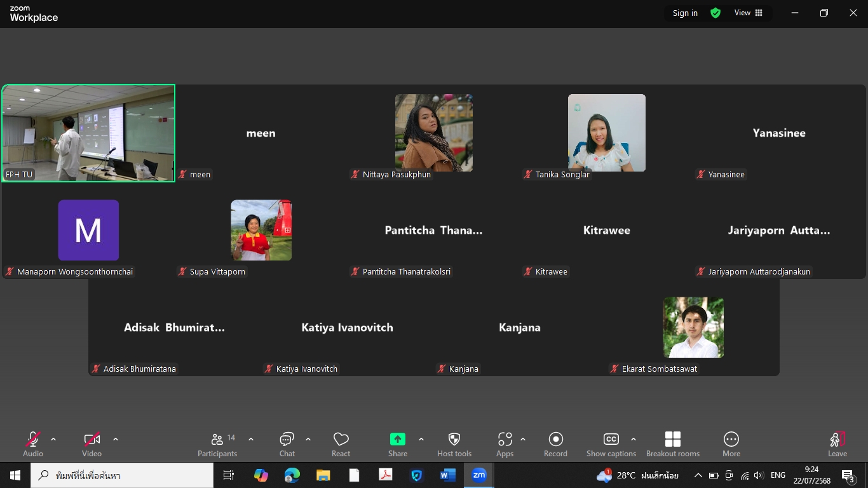Select the FPH TU video tile

point(88,133)
